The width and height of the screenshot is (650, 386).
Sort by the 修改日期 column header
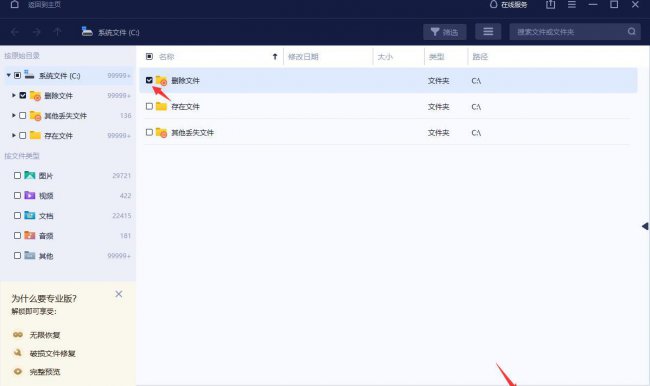(x=303, y=56)
